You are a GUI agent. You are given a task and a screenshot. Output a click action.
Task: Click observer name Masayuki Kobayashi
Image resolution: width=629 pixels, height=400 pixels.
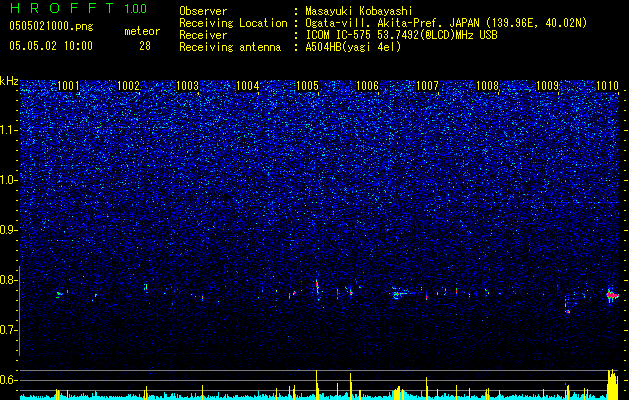pyautogui.click(x=359, y=11)
